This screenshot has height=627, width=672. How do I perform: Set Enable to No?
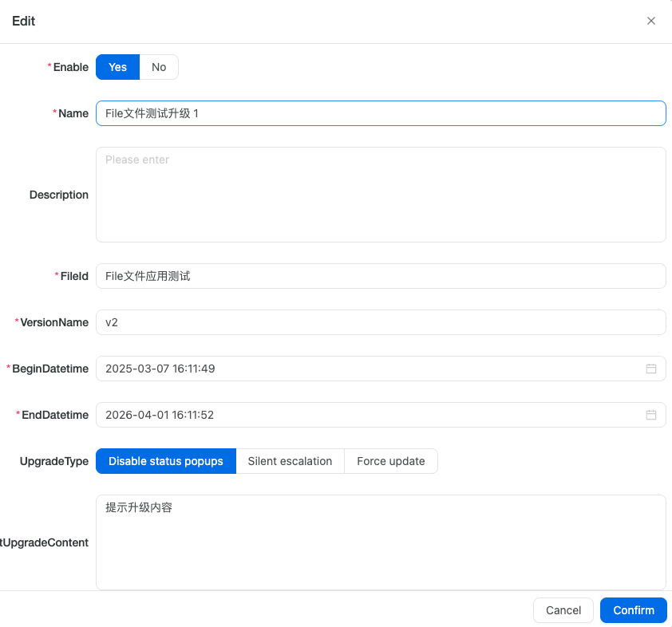pos(159,67)
